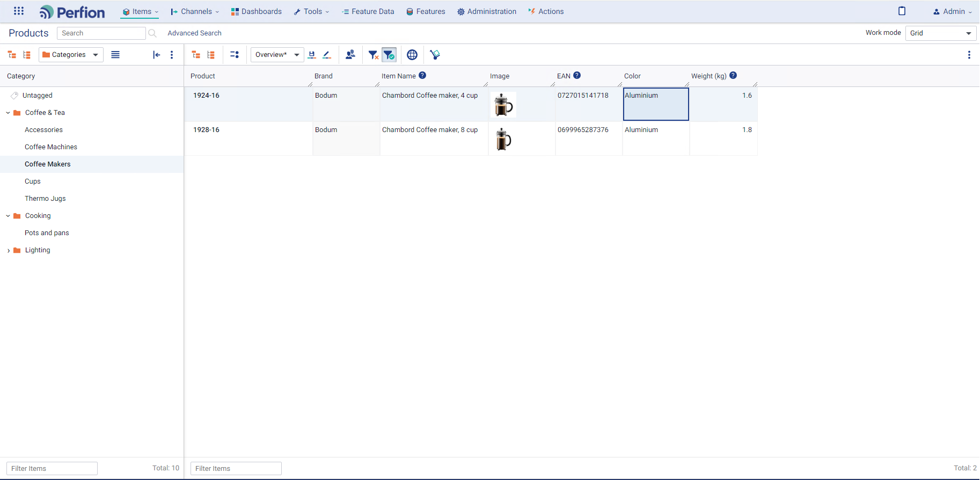Image resolution: width=980 pixels, height=480 pixels.
Task: Select the Untagged category
Action: (38, 96)
